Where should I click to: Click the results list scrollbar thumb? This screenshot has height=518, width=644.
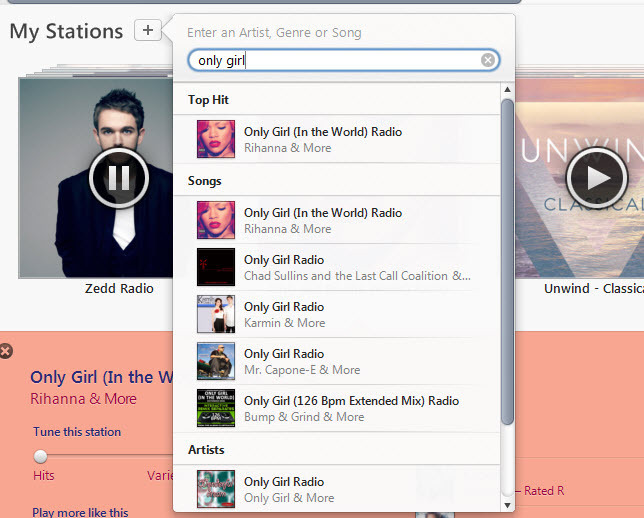coord(508,262)
